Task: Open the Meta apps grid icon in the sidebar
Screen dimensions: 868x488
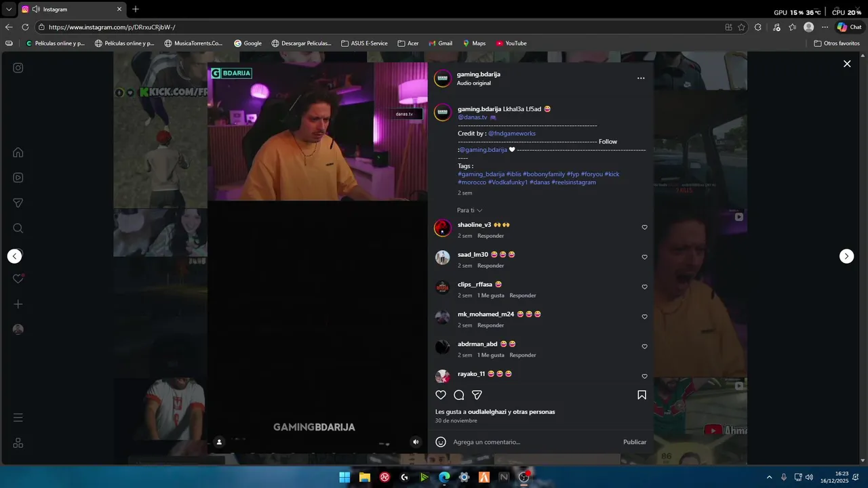Action: click(x=18, y=443)
